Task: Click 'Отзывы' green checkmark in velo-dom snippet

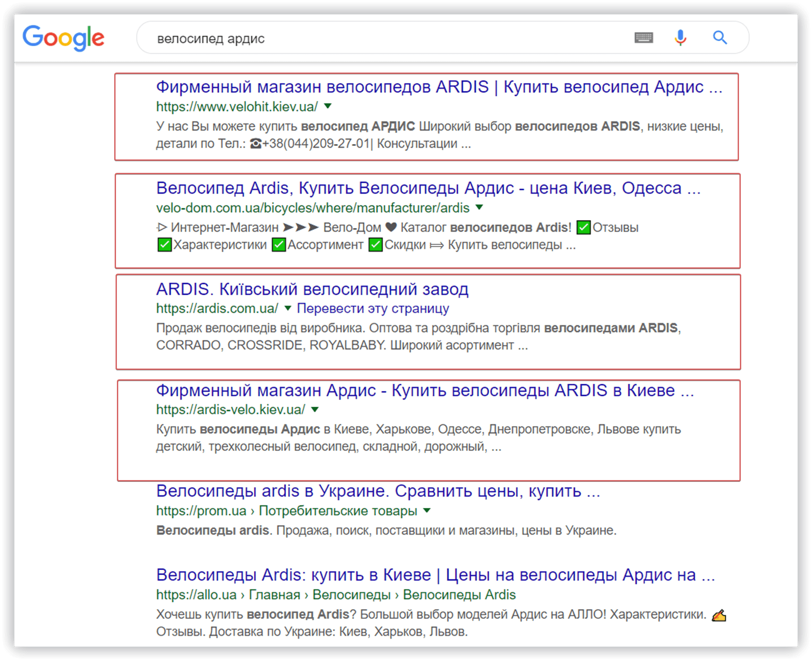Action: coord(584,227)
